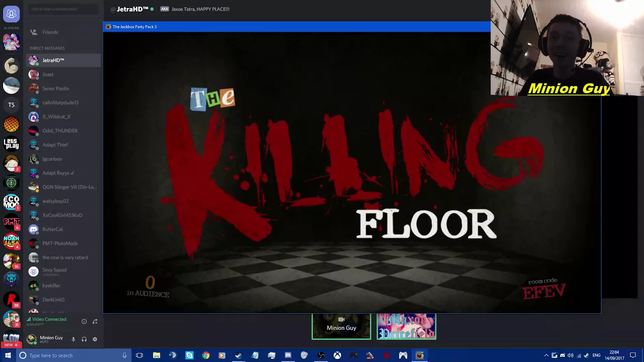Open white game controller taskbar app

(x=403, y=355)
